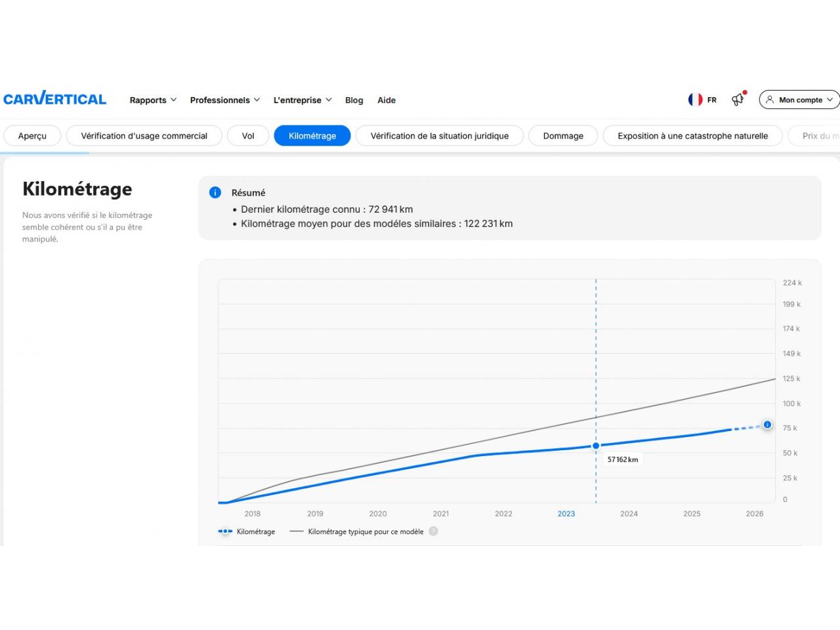Open the Vol tab
This screenshot has width=840, height=630.
[248, 136]
